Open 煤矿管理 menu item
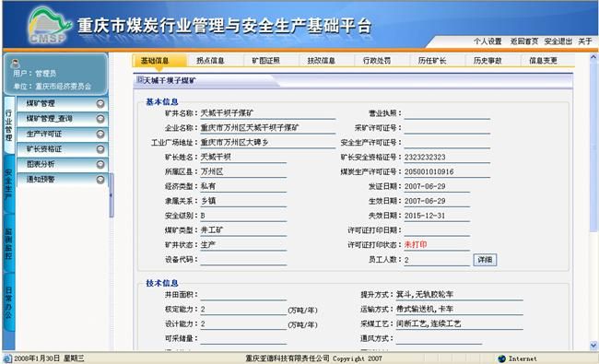Screen dimensions: 599x364 (62, 103)
